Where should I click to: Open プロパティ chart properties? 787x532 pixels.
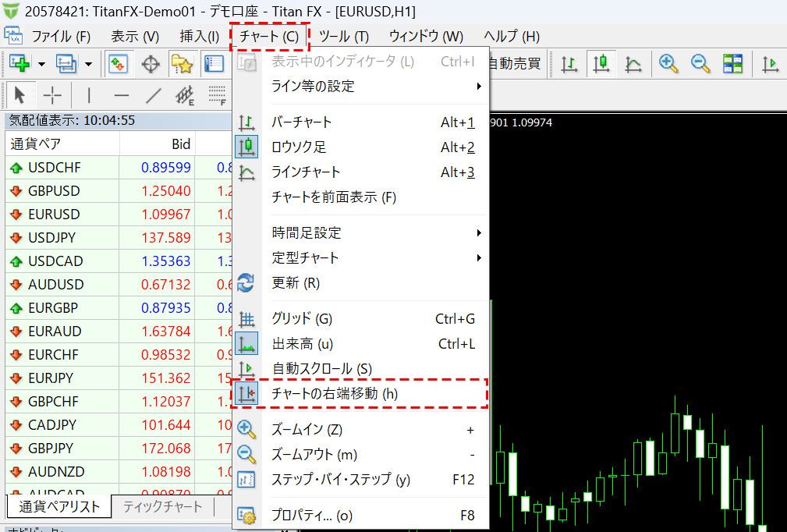point(311,515)
